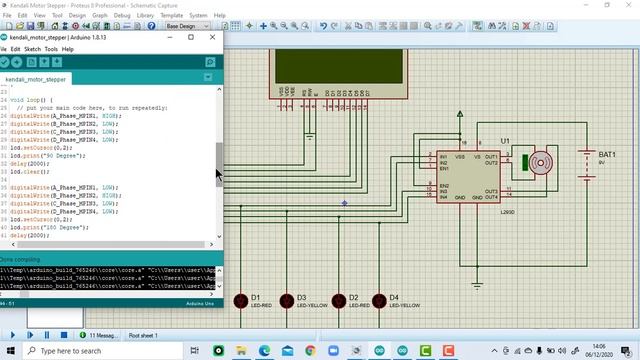Open the 11 Messages status button

click(x=98, y=336)
